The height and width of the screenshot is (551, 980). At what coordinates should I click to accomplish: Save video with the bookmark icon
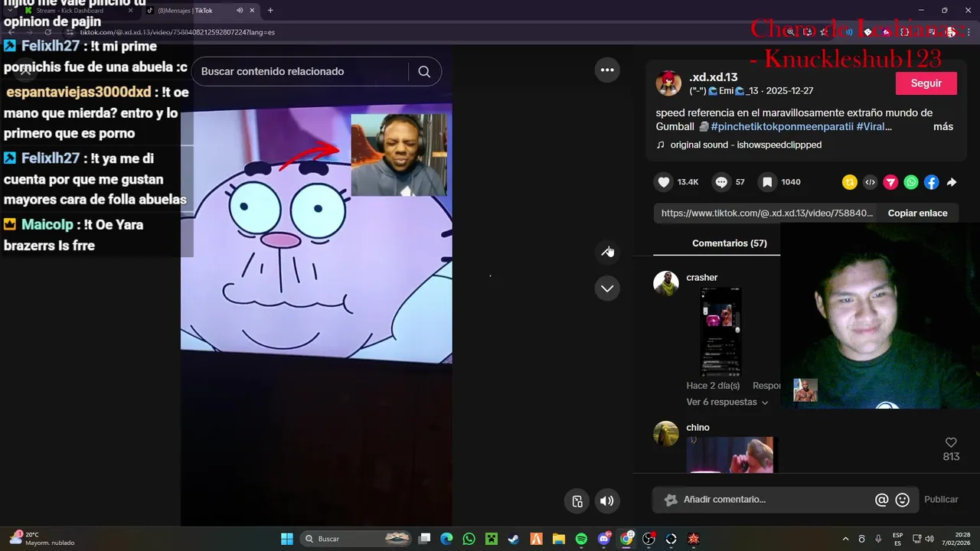(766, 182)
